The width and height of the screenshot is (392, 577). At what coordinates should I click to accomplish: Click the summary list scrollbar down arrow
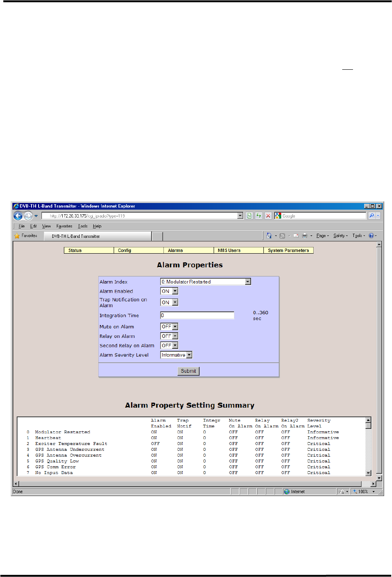368,473
